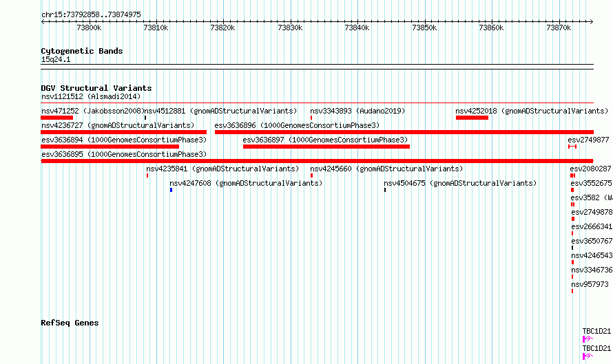Click the red bar under esv3636897
This screenshot has width=613, height=364.
[326, 147]
